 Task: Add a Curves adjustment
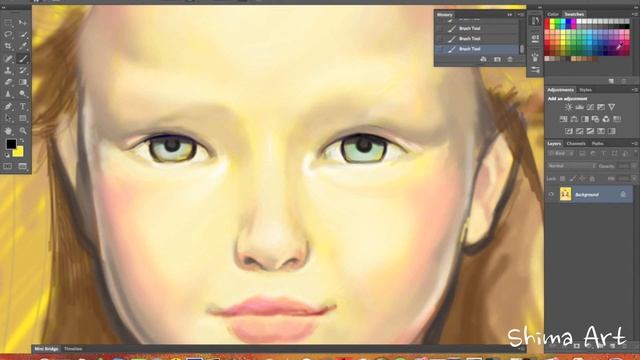click(590, 107)
